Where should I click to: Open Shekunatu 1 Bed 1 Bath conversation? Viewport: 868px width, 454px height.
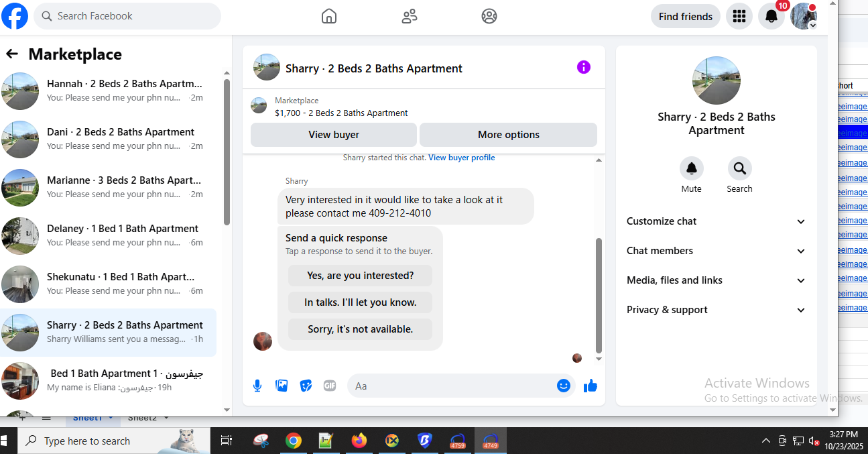pyautogui.click(x=108, y=284)
